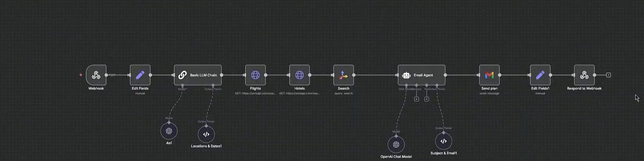Screen dimensions: 644x161
Task: Click the Webhook node output connector
Action: pos(106,75)
